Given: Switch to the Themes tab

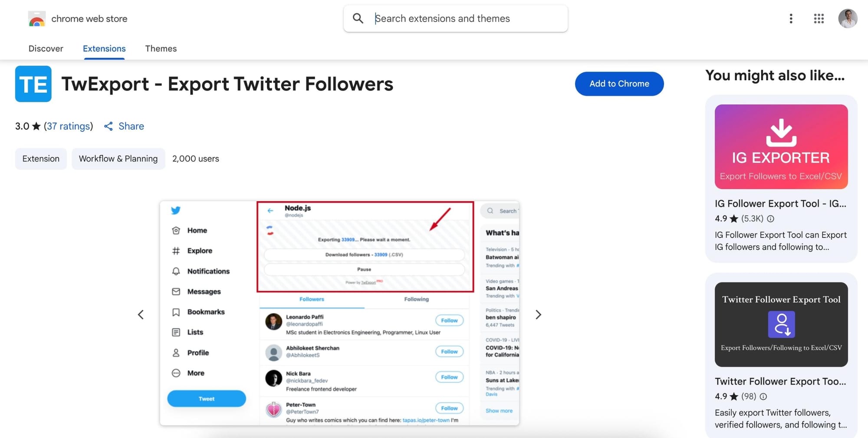Looking at the screenshot, I should coord(161,49).
